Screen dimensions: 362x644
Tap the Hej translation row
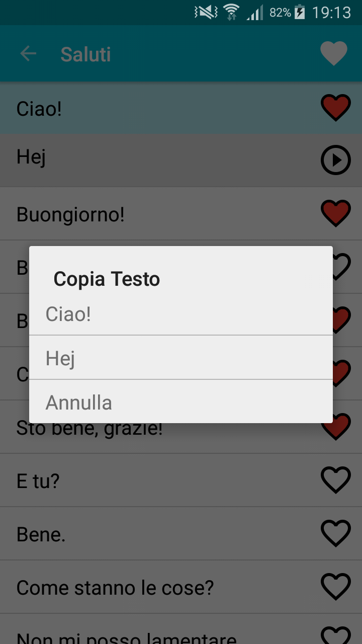click(181, 160)
